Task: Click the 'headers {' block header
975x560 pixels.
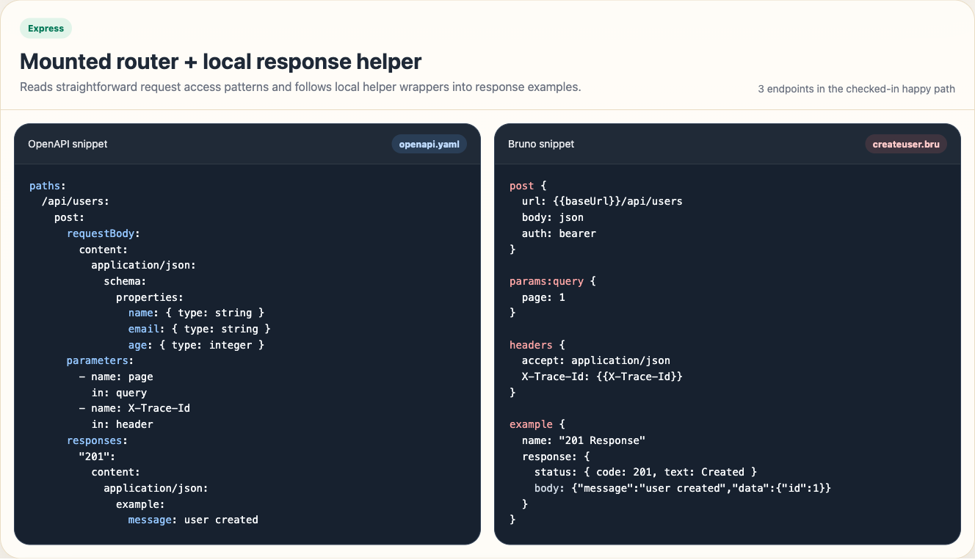Action: (537, 345)
